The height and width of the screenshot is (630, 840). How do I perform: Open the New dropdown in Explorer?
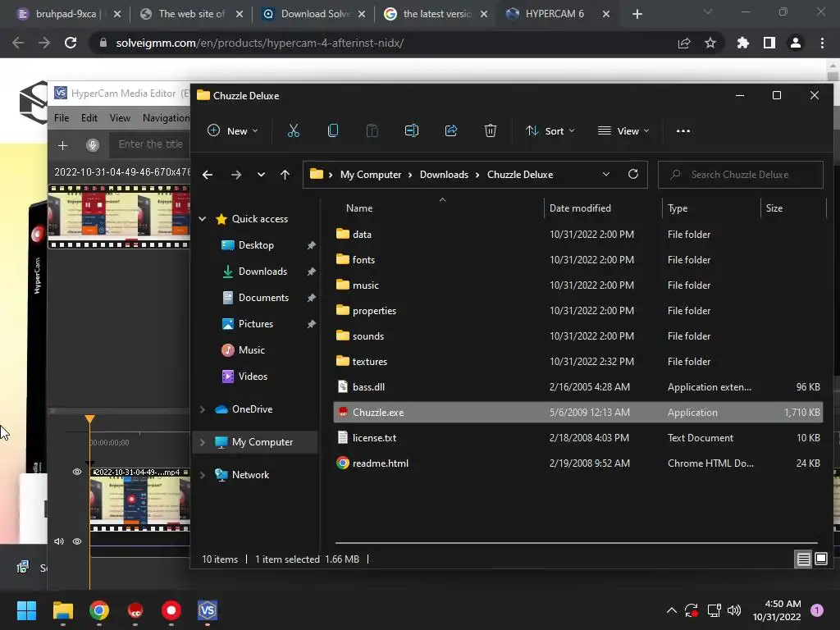(x=232, y=130)
